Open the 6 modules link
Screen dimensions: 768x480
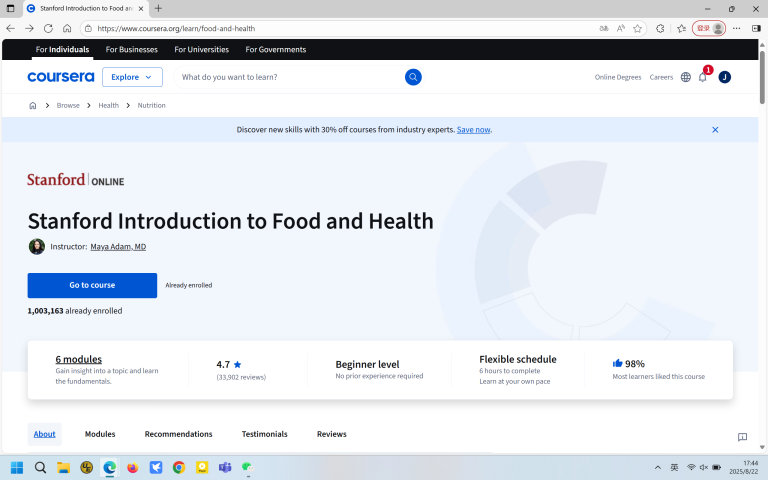coord(78,360)
